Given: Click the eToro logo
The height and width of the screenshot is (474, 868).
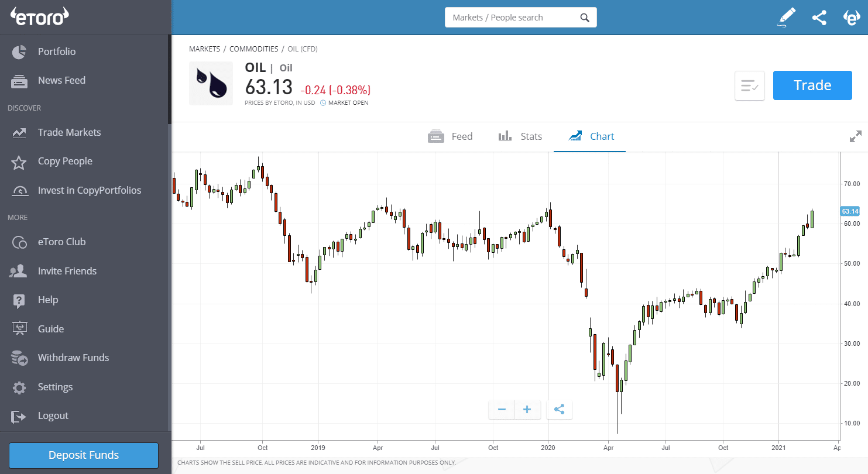Looking at the screenshot, I should tap(40, 17).
